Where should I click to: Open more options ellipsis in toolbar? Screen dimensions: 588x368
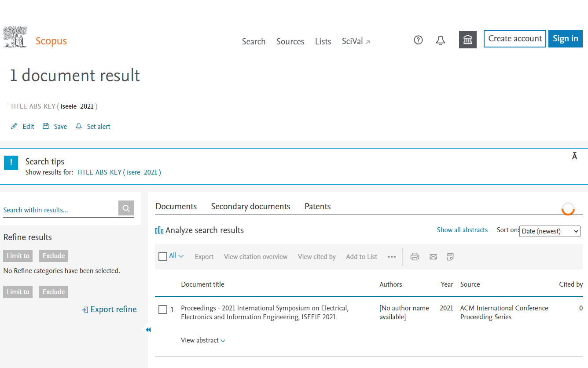pyautogui.click(x=392, y=257)
